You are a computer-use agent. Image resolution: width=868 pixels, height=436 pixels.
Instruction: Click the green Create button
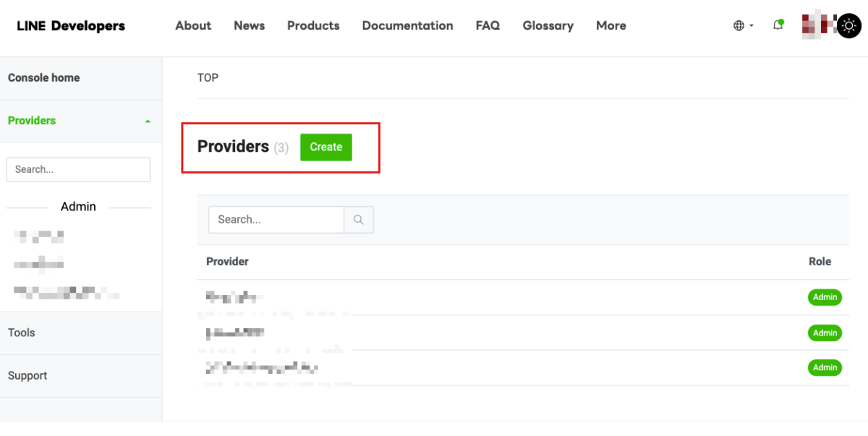tap(326, 147)
